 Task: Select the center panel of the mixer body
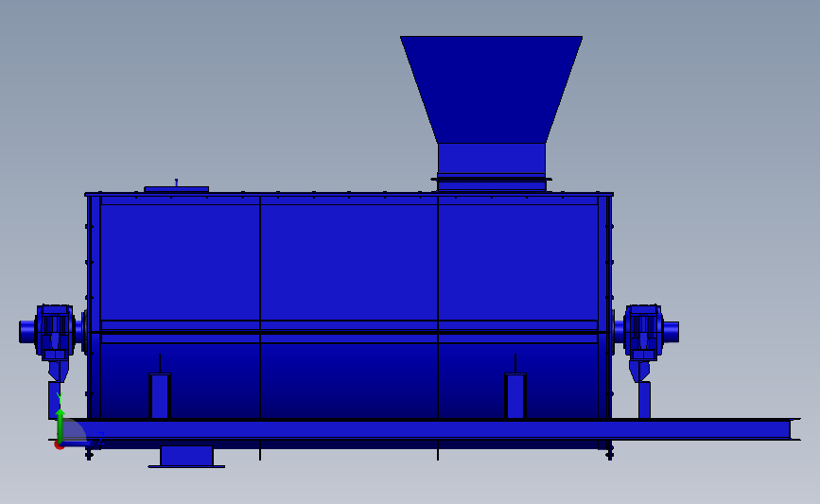point(349,261)
